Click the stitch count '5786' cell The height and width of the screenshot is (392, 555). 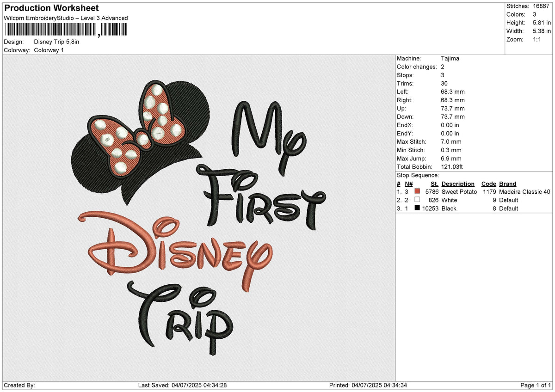(432, 192)
